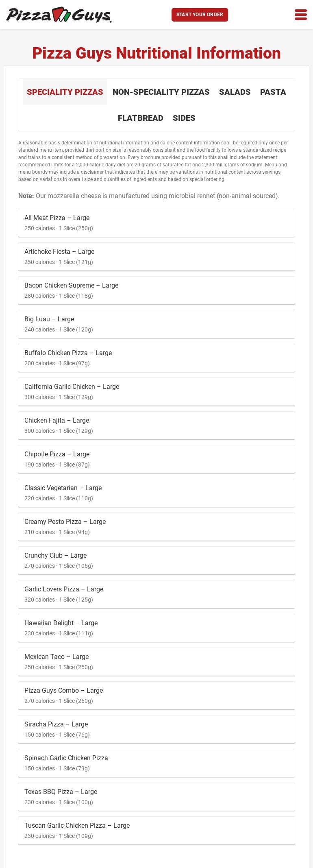Show Mexican Taco – Large details
The width and height of the screenshot is (313, 868).
156,662
